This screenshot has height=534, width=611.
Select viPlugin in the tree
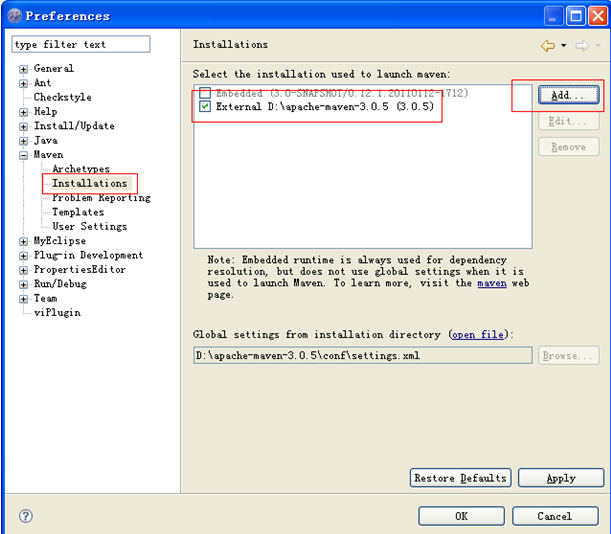click(57, 313)
